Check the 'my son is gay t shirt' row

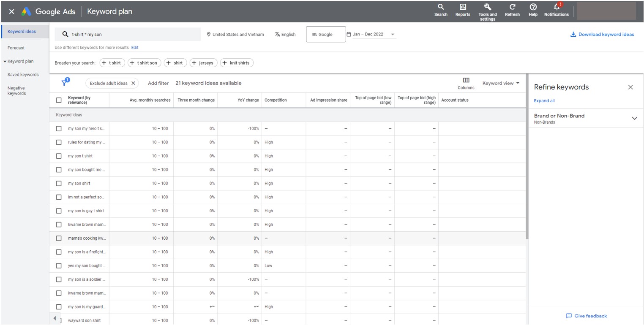pos(59,211)
